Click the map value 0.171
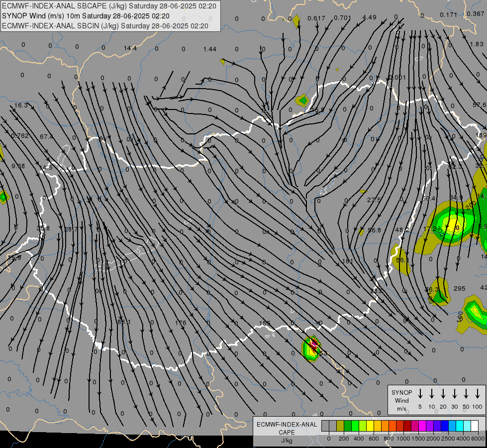Viewport: 487px width, 448px height. pyautogui.click(x=449, y=15)
